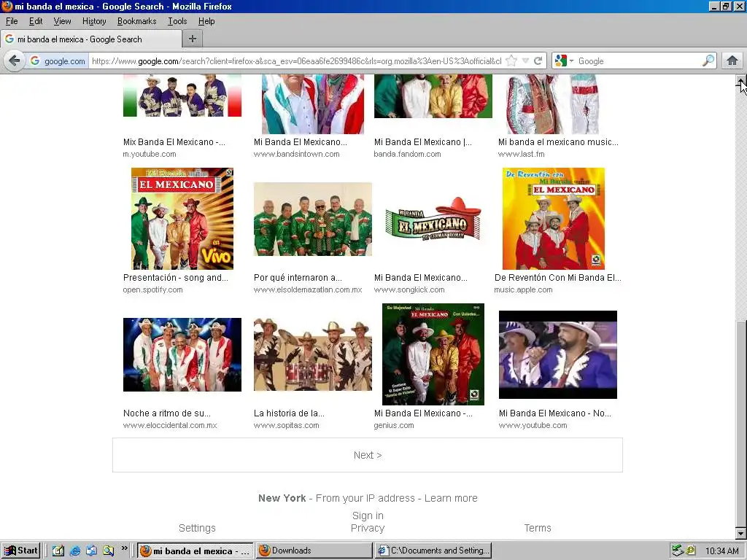
Task: Open the Windows Start button
Action: (x=21, y=551)
